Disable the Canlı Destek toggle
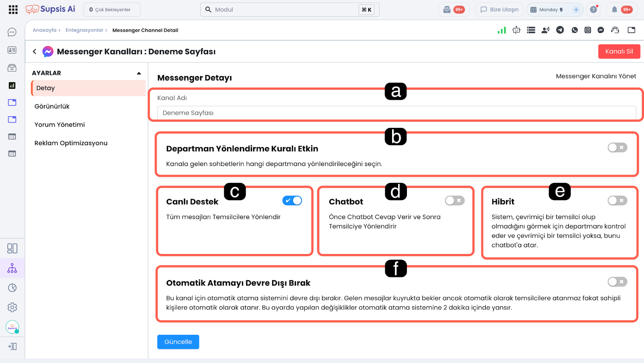The width and height of the screenshot is (644, 363). 292,201
